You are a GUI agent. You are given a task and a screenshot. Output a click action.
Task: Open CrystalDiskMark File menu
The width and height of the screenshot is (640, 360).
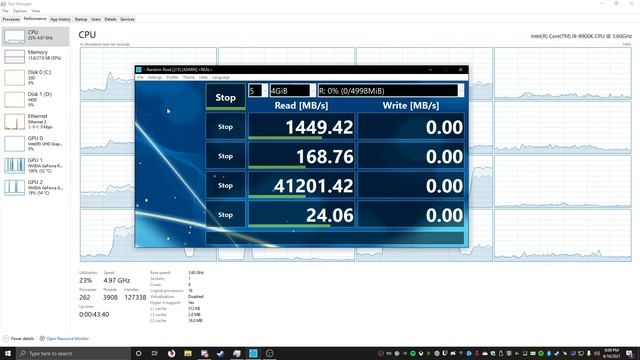tap(140, 77)
